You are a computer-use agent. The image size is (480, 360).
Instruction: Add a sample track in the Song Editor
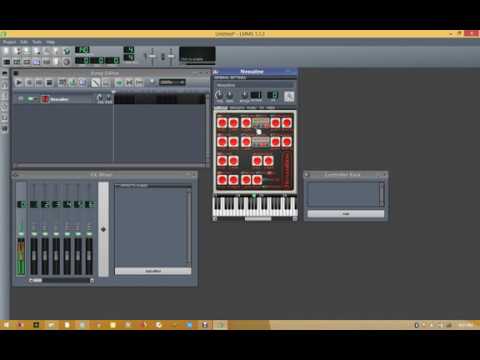coord(72,83)
